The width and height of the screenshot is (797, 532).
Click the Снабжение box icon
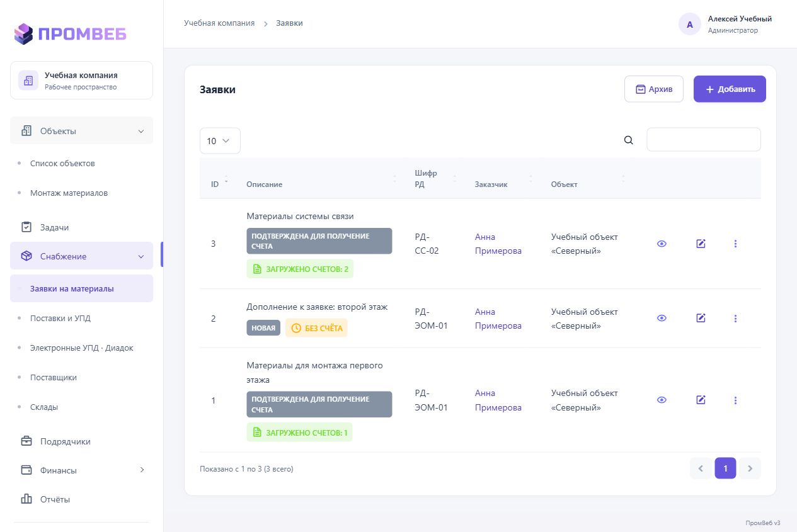pyautogui.click(x=26, y=256)
